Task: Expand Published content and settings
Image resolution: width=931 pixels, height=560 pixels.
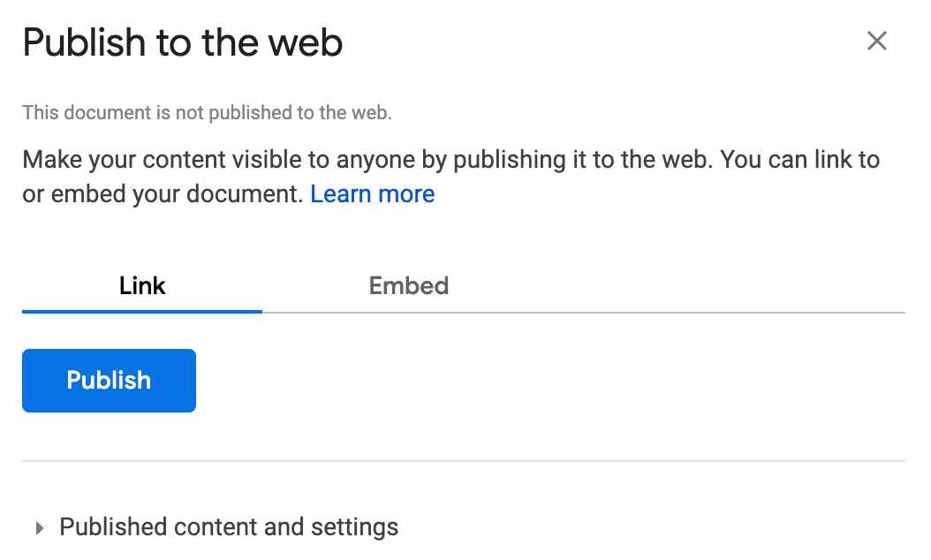Action: click(x=228, y=527)
